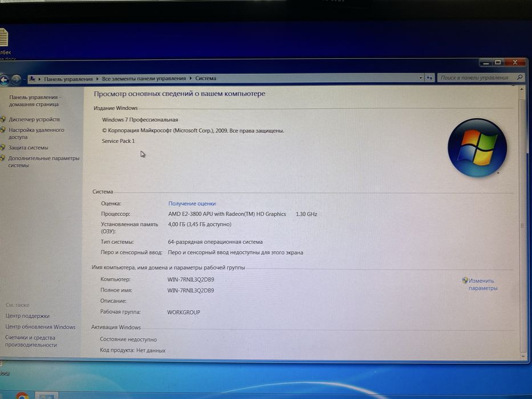Screen dimensions: 532x399
Task: Click the Control Panel taskbar button
Action: tap(47, 396)
